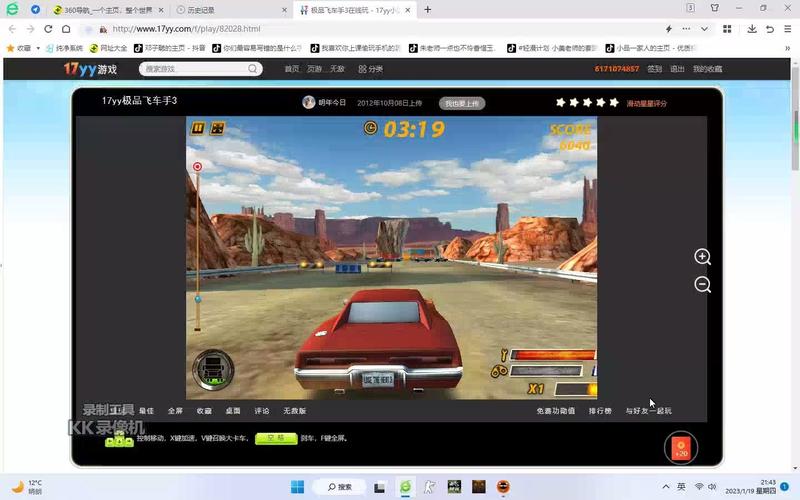Pause the racing game
The height and width of the screenshot is (500, 800).
pyautogui.click(x=198, y=128)
